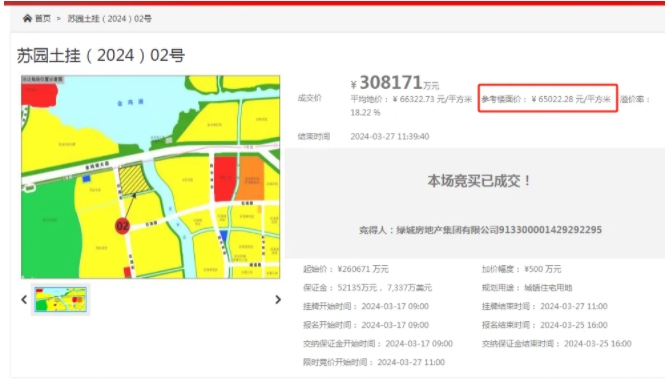Click the 起始价 ¥260671 万元 field

[346, 269]
